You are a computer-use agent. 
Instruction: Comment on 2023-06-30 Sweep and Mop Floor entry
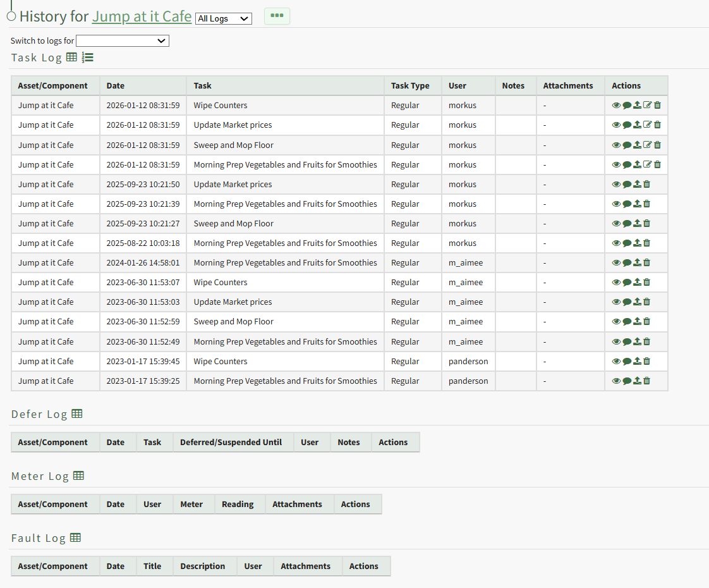(627, 321)
